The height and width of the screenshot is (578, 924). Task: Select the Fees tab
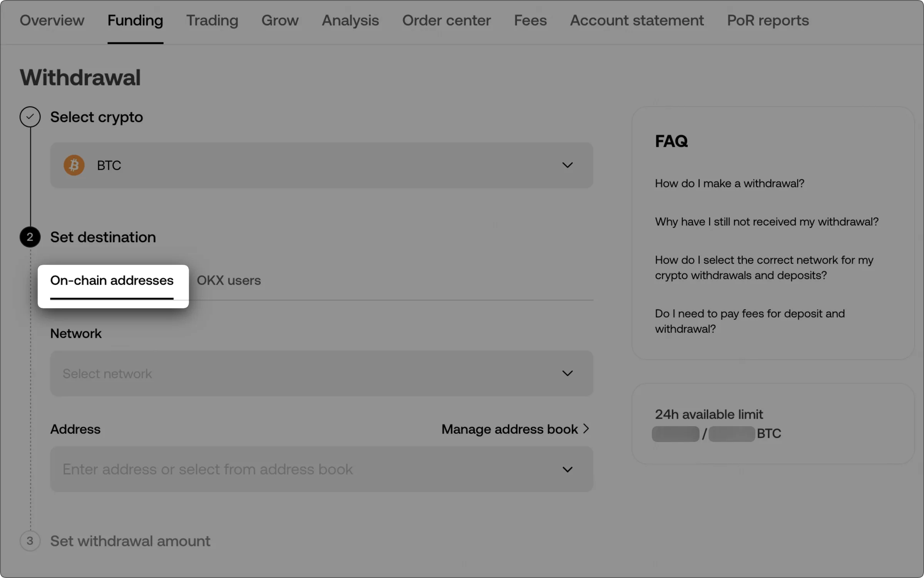click(530, 20)
